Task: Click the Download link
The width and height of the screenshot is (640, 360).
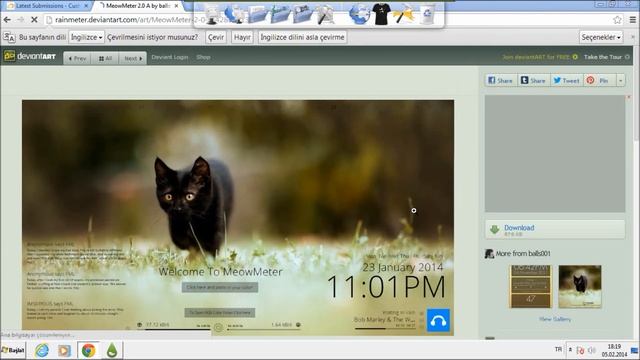Action: [x=519, y=228]
